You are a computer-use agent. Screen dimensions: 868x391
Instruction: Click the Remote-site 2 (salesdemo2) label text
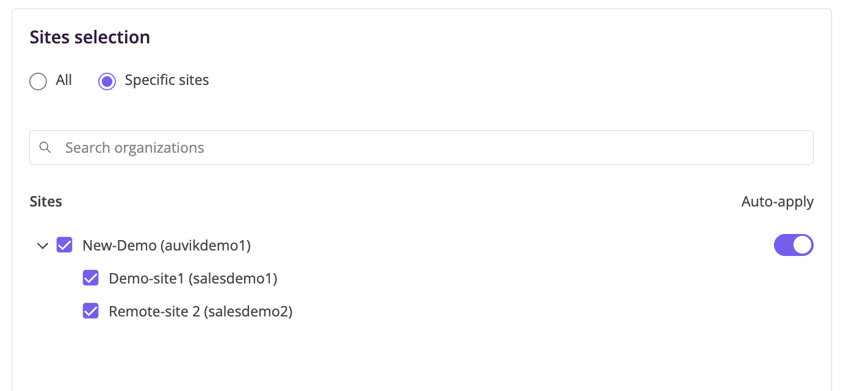[201, 312]
